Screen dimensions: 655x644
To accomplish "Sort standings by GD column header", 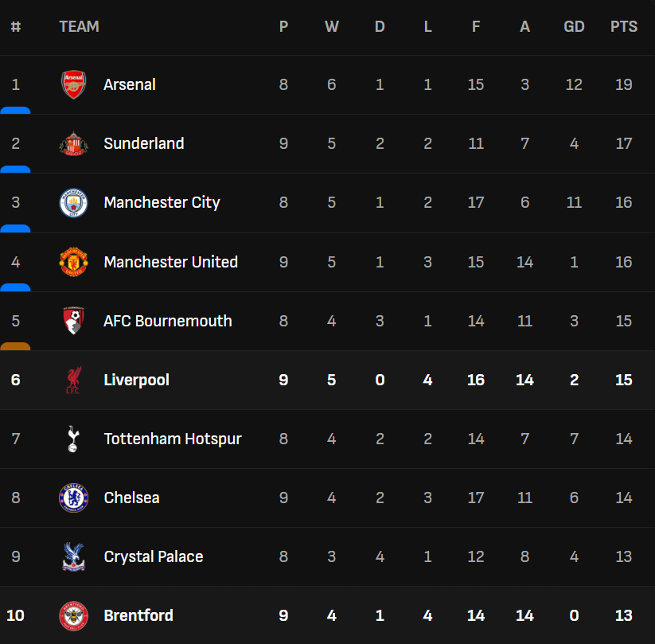I will tap(574, 26).
